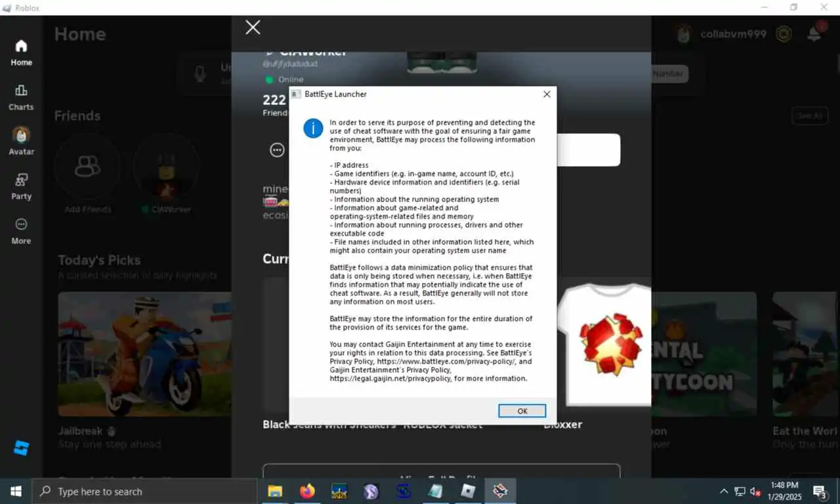Open the BattlEye Launcher taskbar icon

click(500, 491)
